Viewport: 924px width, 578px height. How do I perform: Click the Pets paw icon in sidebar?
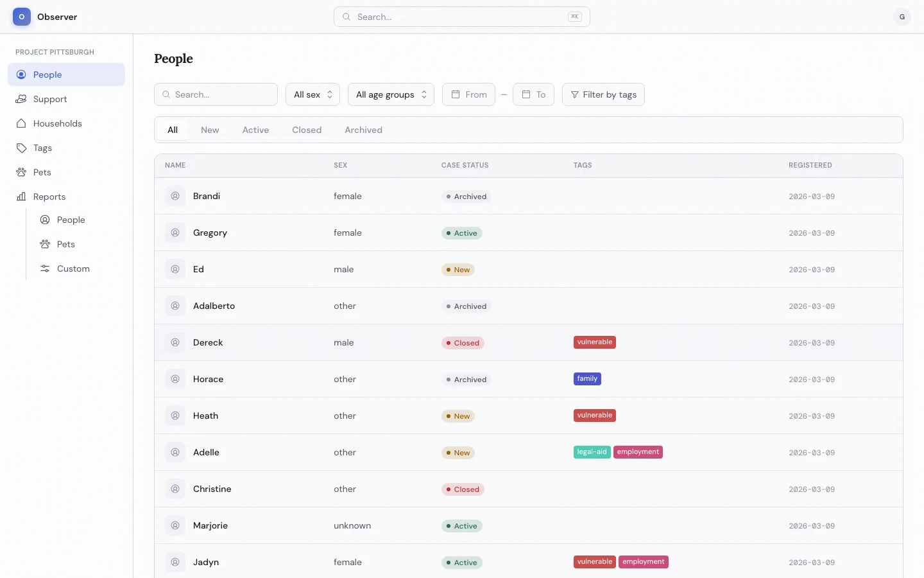point(21,172)
